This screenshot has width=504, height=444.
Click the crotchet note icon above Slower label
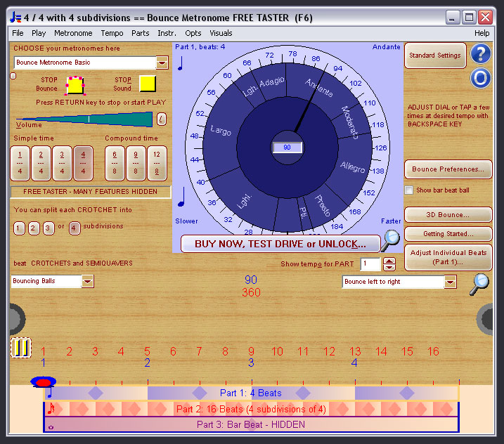tap(181, 197)
